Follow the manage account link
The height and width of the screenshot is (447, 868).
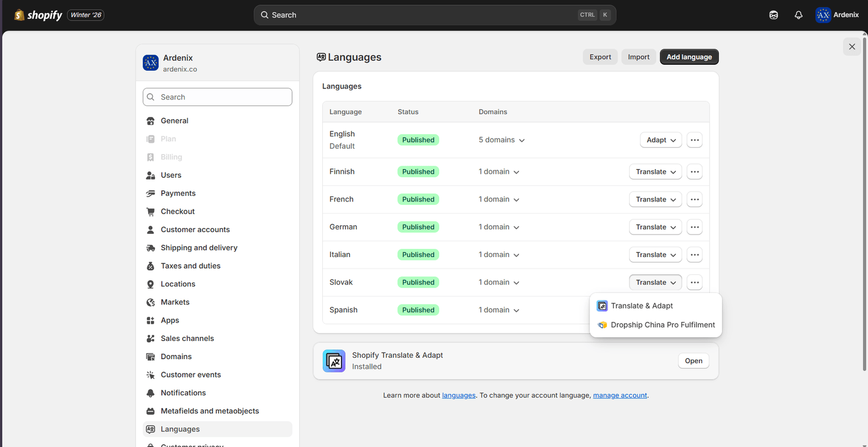tap(620, 395)
